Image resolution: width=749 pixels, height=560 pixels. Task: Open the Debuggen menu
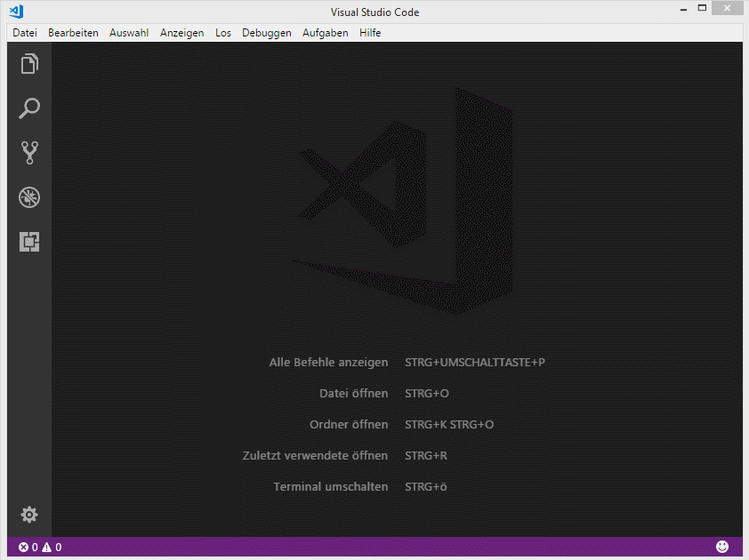coord(266,33)
